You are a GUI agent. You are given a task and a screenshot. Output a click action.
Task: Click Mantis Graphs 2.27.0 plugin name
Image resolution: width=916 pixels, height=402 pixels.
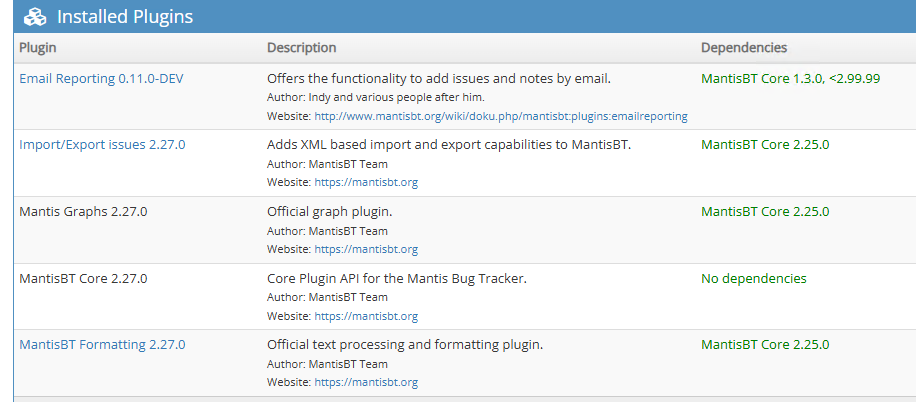[83, 211]
